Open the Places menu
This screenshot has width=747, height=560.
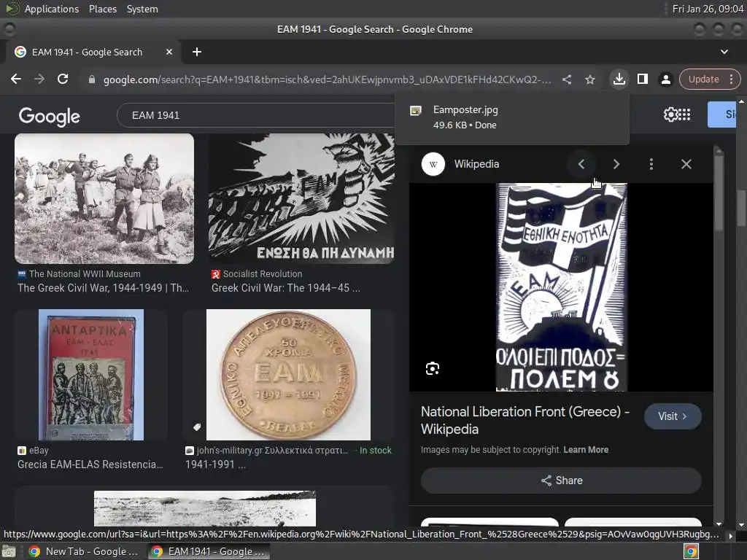coord(102,9)
